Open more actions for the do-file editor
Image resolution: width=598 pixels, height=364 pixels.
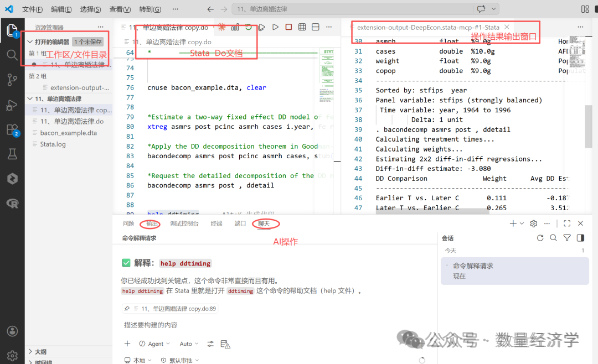[329, 27]
